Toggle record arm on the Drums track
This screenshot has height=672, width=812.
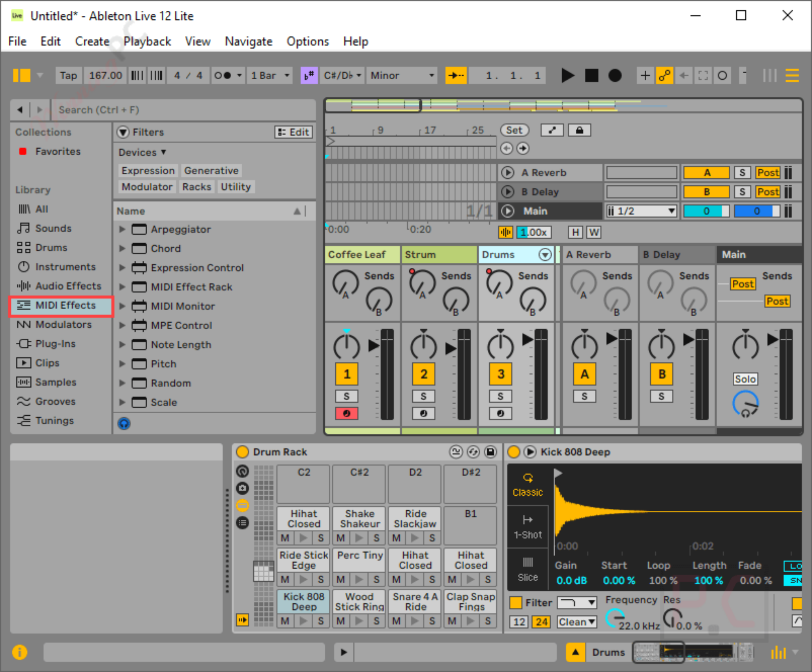501,413
